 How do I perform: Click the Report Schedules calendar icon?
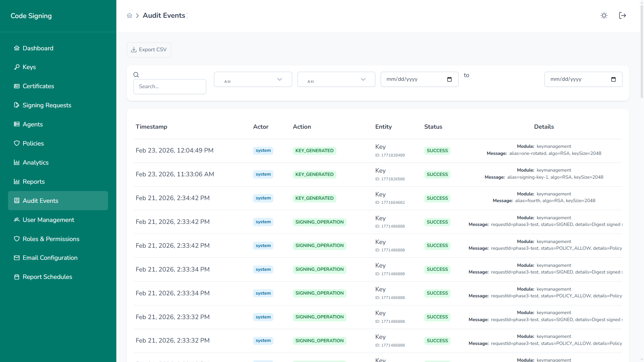pyautogui.click(x=17, y=277)
